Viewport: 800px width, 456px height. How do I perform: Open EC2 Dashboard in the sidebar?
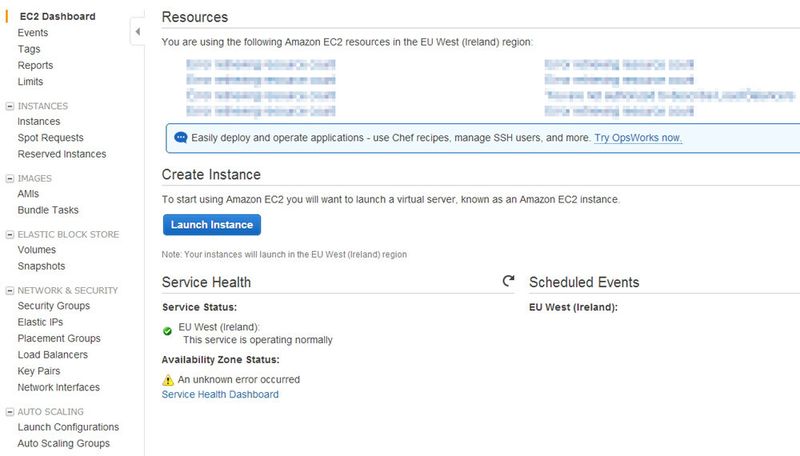coord(58,16)
